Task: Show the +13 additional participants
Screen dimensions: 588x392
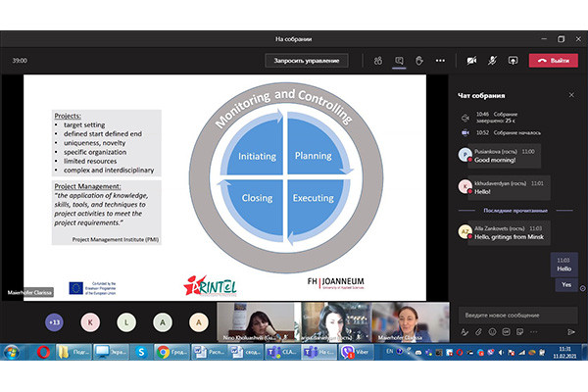Action: pos(55,321)
